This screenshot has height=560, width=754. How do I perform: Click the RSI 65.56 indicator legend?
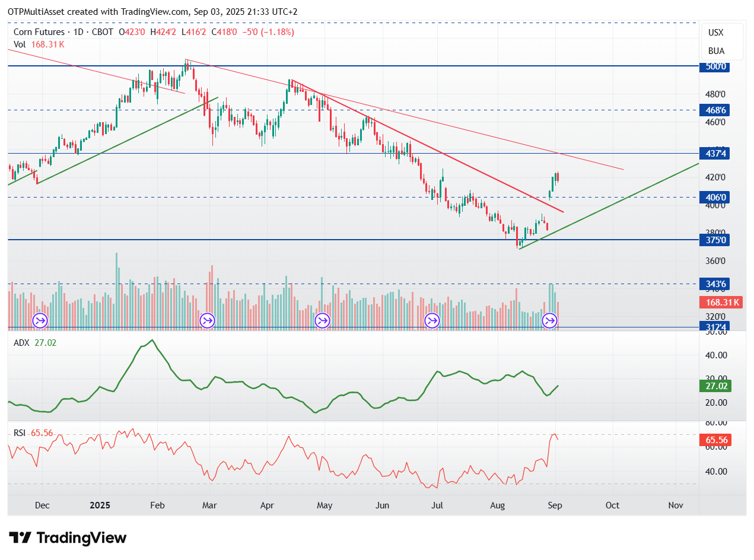(x=33, y=433)
